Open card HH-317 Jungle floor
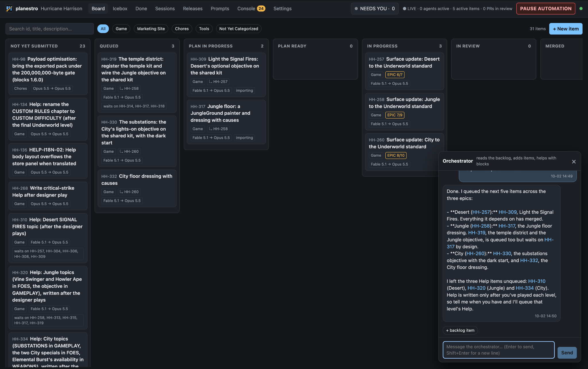This screenshot has height=369, width=588. coord(226,122)
